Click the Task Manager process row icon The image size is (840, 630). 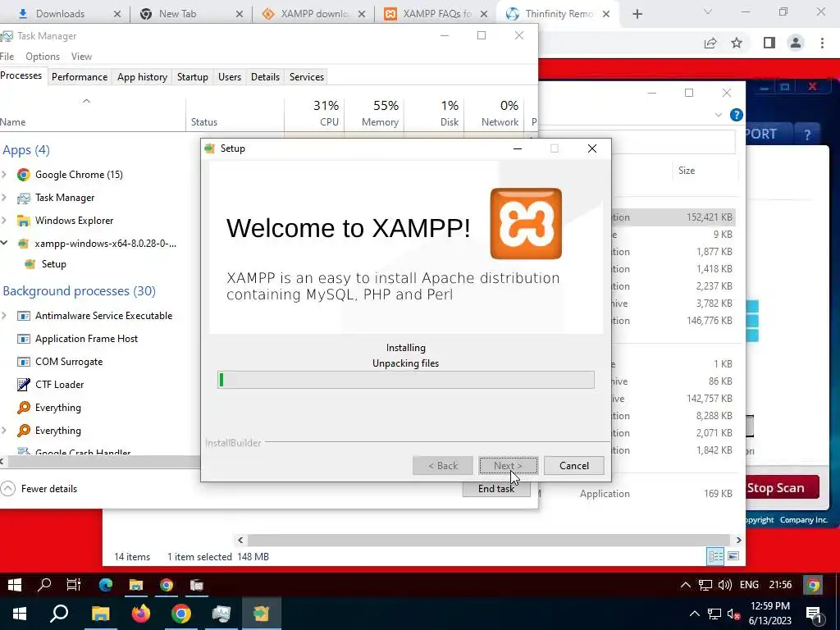click(24, 198)
